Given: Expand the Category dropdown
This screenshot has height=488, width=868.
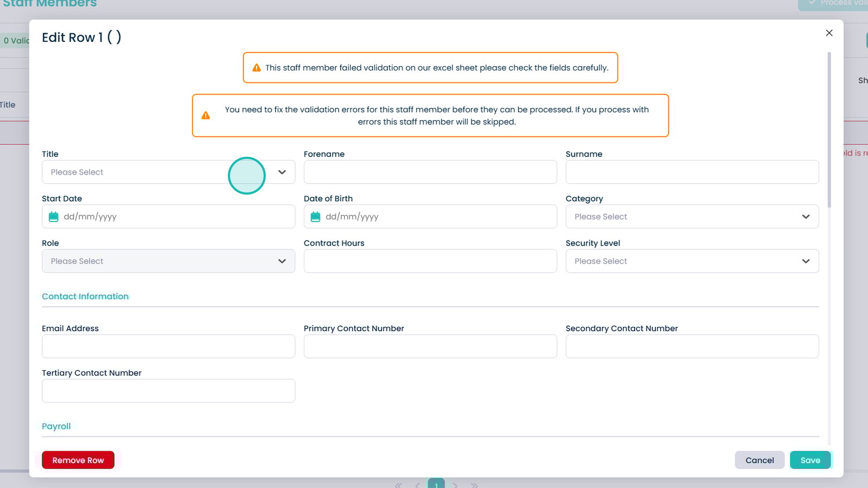Looking at the screenshot, I should point(692,217).
